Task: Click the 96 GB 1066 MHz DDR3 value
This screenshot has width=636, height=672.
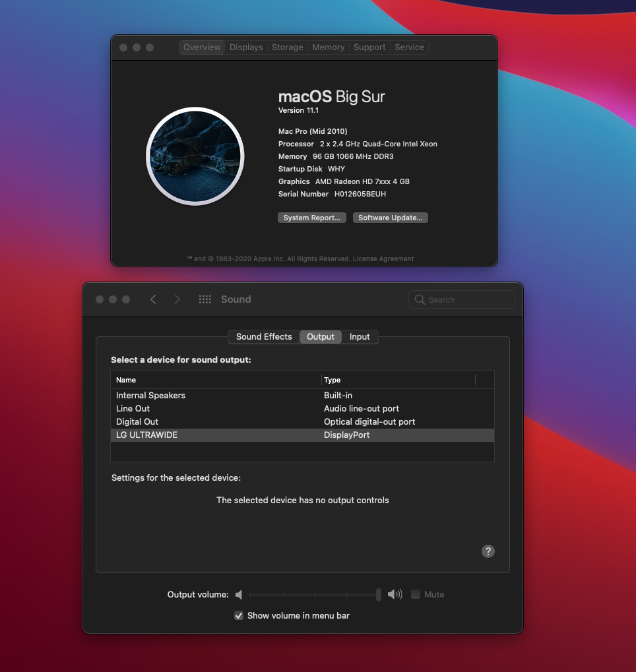Action: pos(353,156)
